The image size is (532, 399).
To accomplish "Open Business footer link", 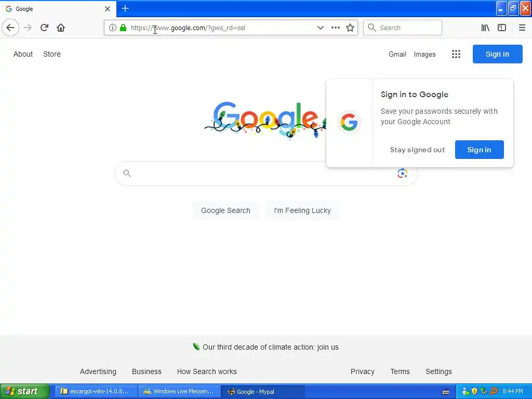I will 147,371.
